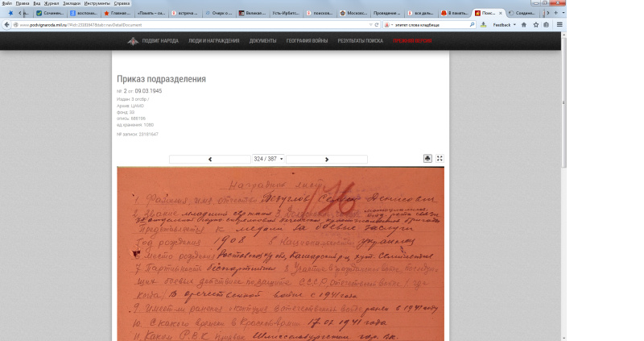644x341 pixels.
Task: Open the Файл menu
Action: (6, 3)
